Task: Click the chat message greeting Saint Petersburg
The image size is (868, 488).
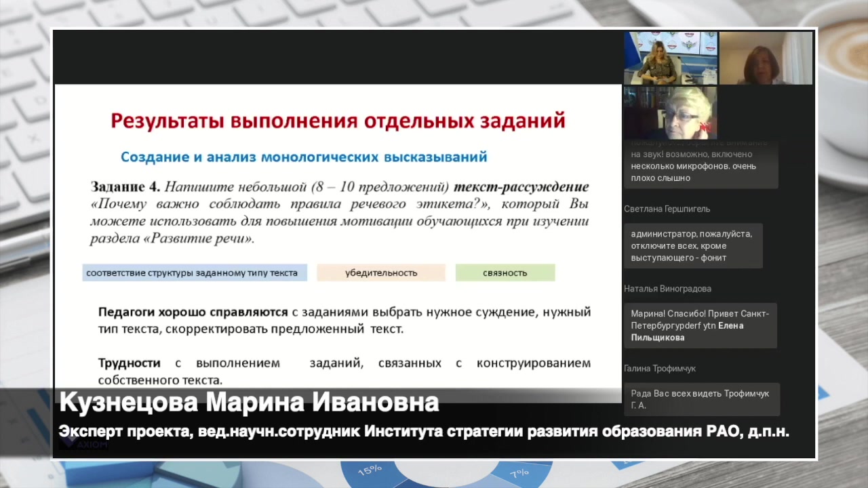Action: point(701,325)
